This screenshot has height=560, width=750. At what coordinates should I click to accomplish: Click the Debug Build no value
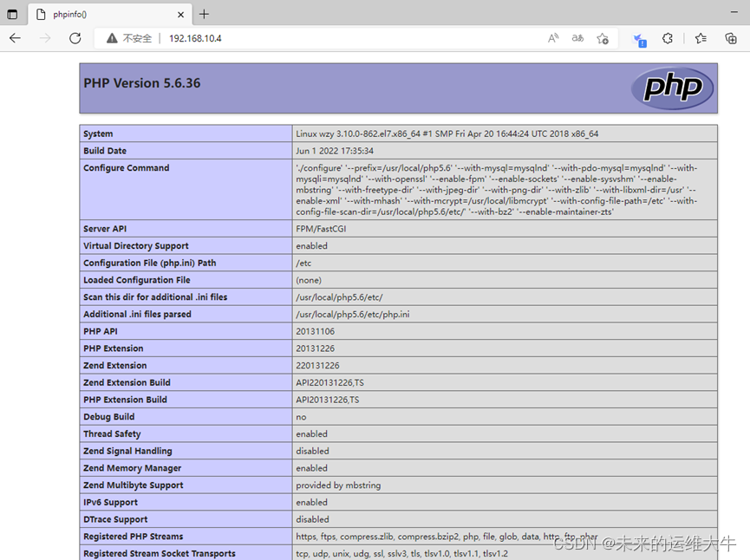point(301,417)
